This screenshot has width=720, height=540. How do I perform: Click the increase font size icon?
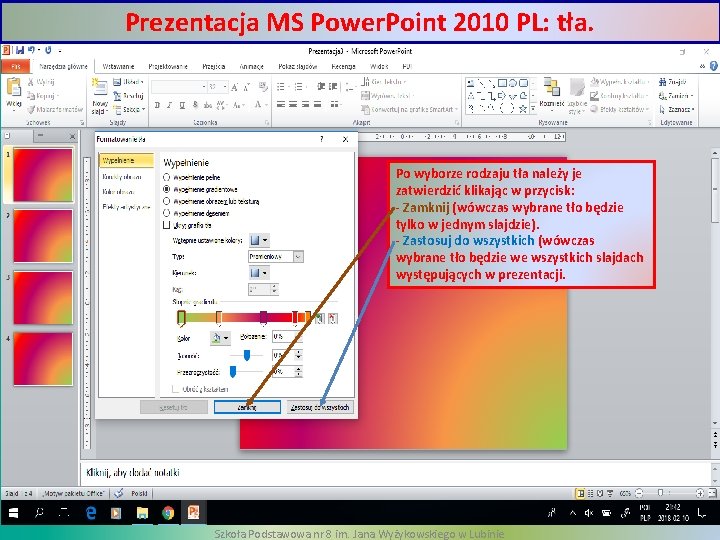[x=235, y=87]
